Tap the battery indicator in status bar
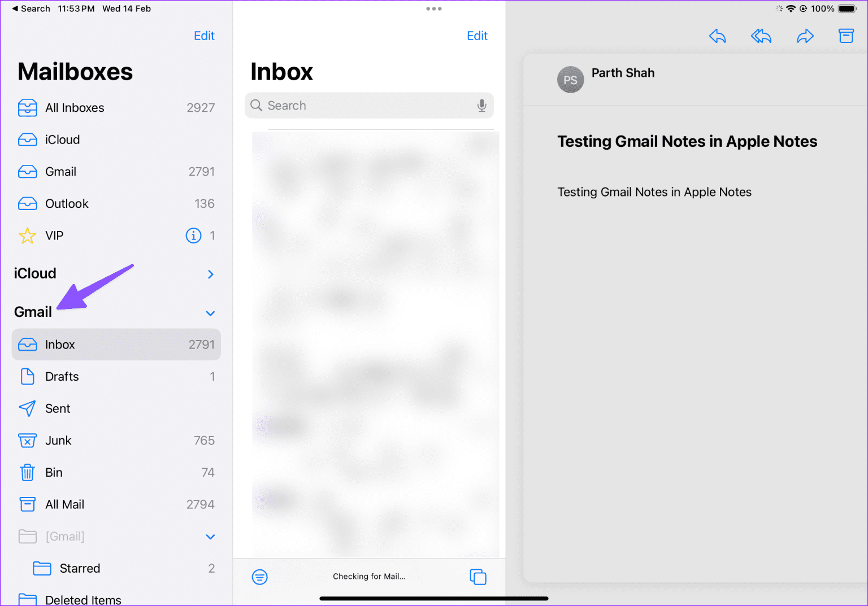 coord(848,8)
